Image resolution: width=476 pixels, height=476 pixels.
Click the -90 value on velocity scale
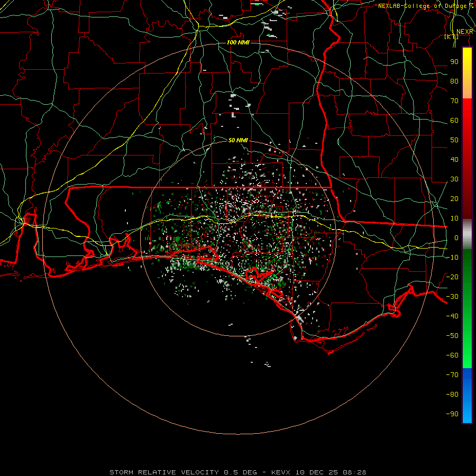point(452,414)
